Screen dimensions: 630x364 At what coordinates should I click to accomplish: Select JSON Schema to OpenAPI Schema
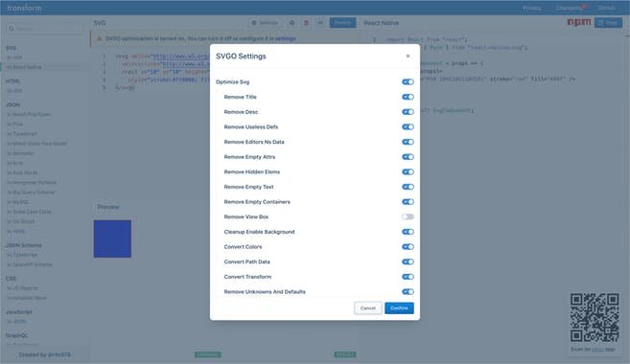click(30, 264)
